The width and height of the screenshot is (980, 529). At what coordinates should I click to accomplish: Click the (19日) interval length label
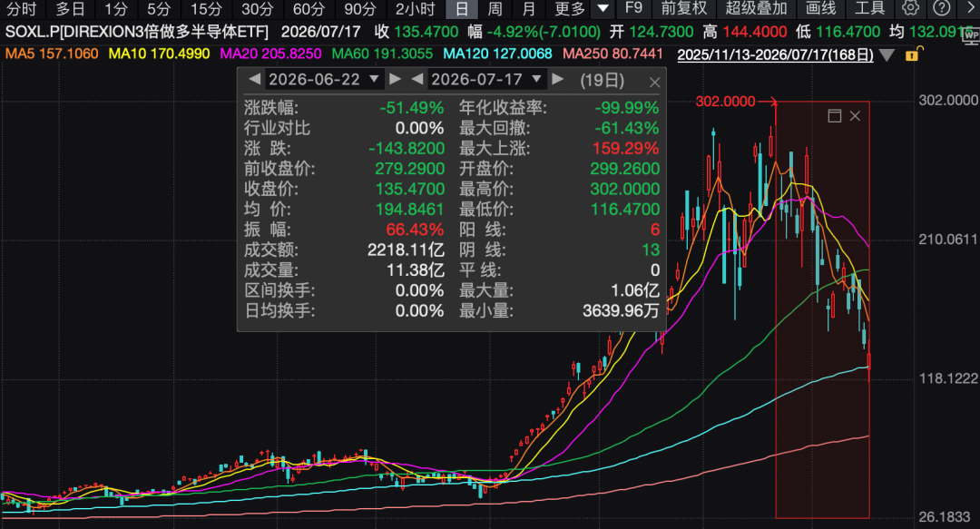pyautogui.click(x=602, y=80)
